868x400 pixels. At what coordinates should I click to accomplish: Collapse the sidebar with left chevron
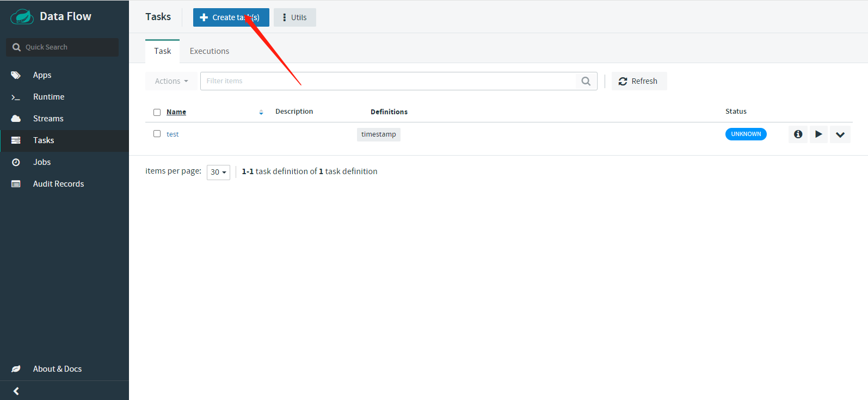coord(16,391)
